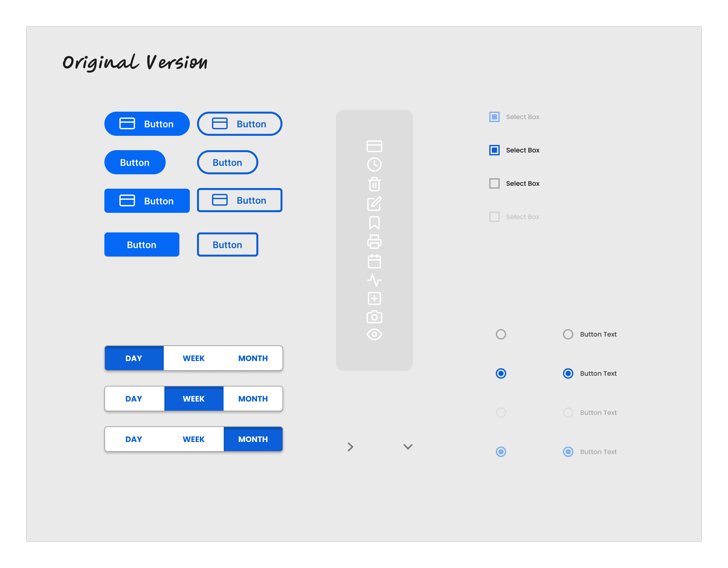
Task: Click the activity pulse icon
Action: pos(374,280)
